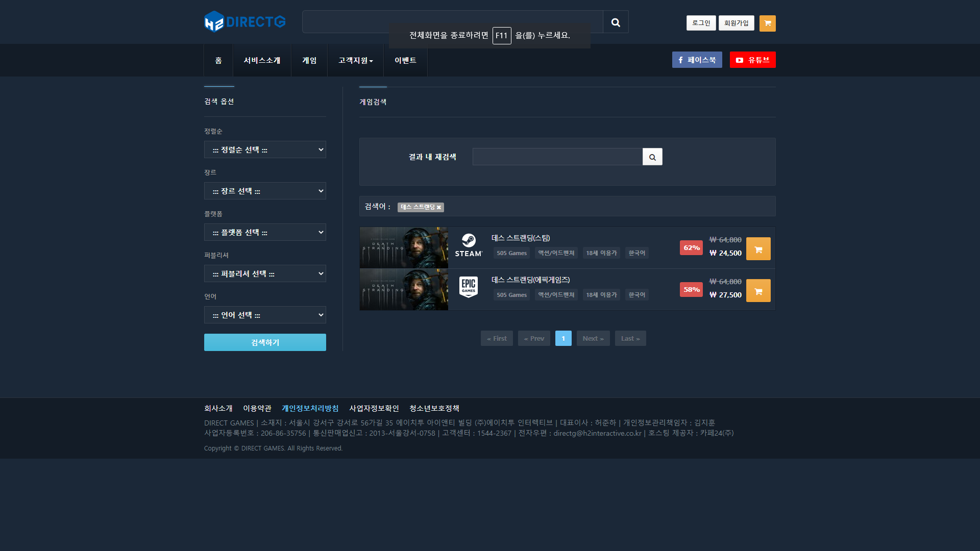Expand the 플랫폼 선택 dropdown
The width and height of the screenshot is (980, 551).
265,233
